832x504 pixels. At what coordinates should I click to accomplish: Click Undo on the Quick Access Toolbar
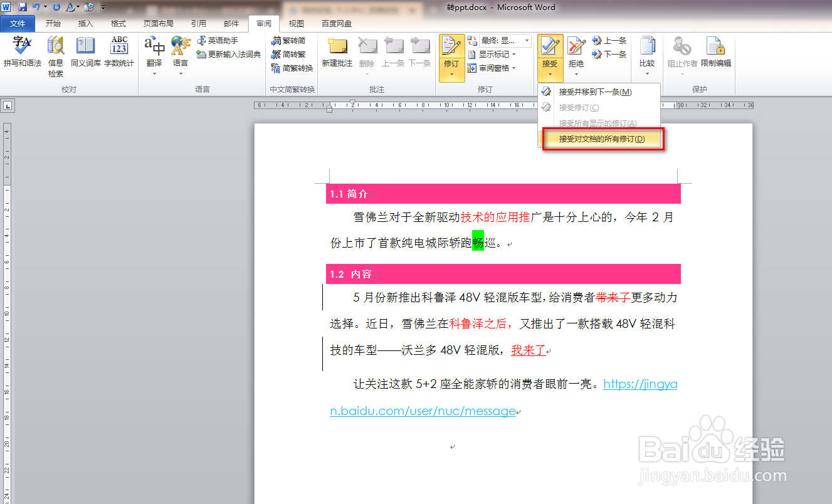(x=35, y=7)
